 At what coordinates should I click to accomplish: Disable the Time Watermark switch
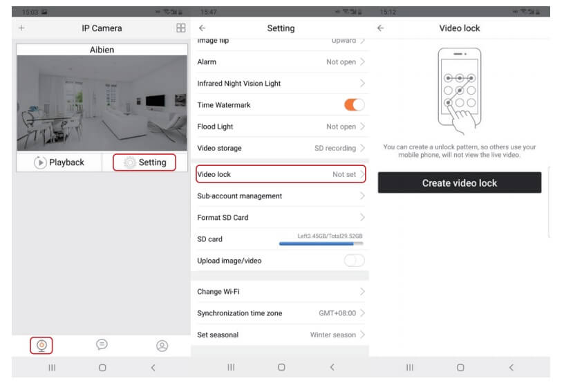pyautogui.click(x=354, y=105)
